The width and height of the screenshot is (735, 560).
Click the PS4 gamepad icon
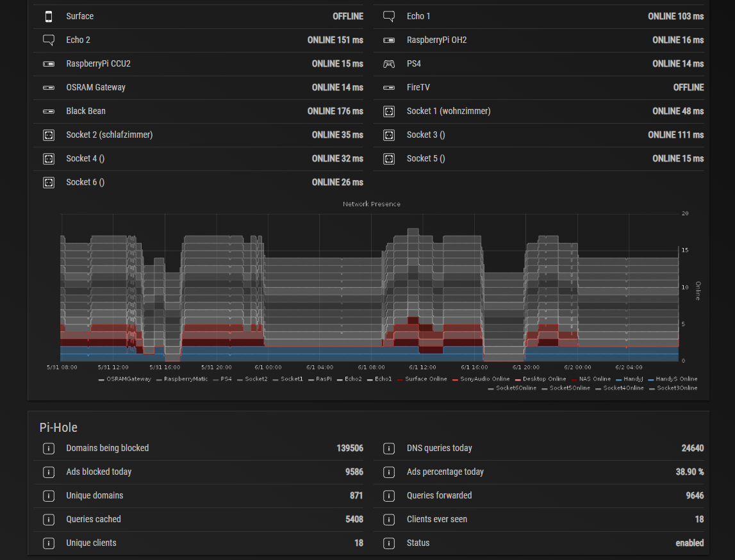pos(389,63)
